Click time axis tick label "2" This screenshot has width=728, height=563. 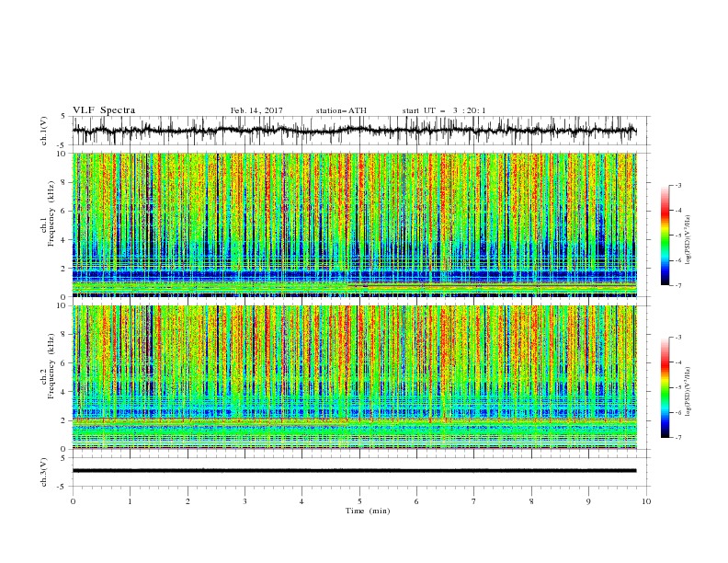click(x=188, y=501)
